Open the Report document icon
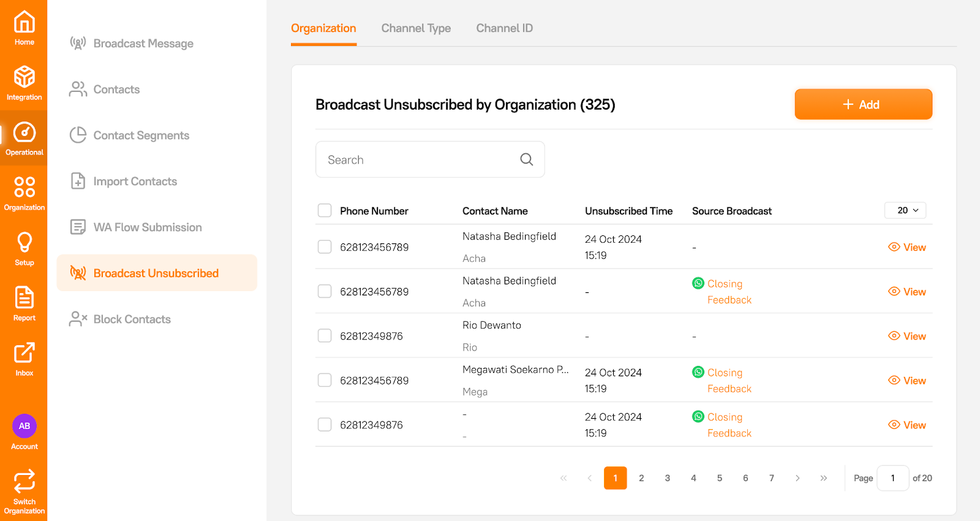The width and height of the screenshot is (980, 521). (24, 298)
